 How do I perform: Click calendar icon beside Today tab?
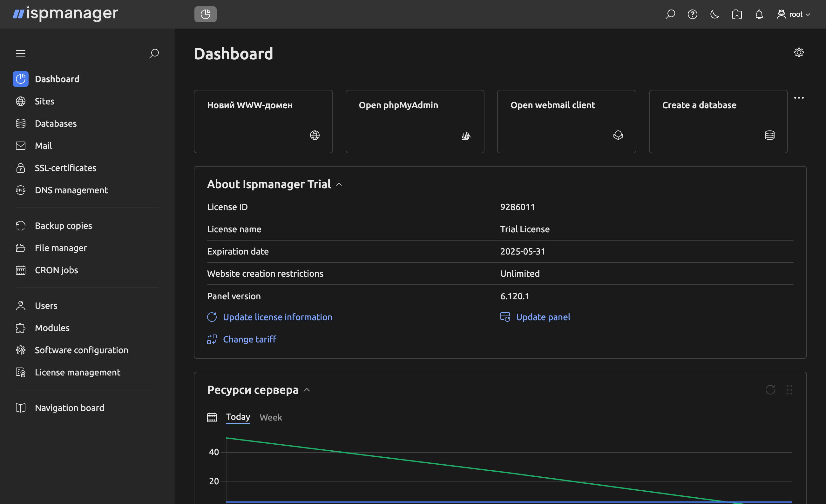pos(212,418)
